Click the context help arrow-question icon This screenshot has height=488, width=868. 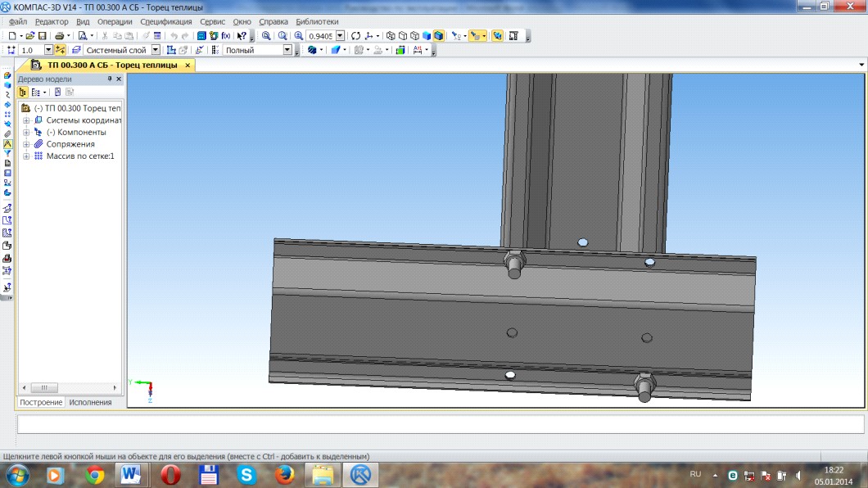click(x=242, y=36)
